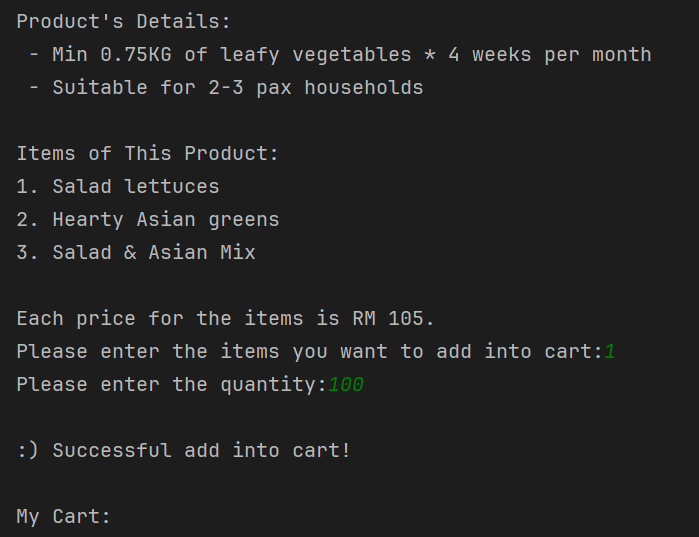The width and height of the screenshot is (699, 537).
Task: Click the "Please enter the quantity:" prompt
Action: click(x=172, y=384)
